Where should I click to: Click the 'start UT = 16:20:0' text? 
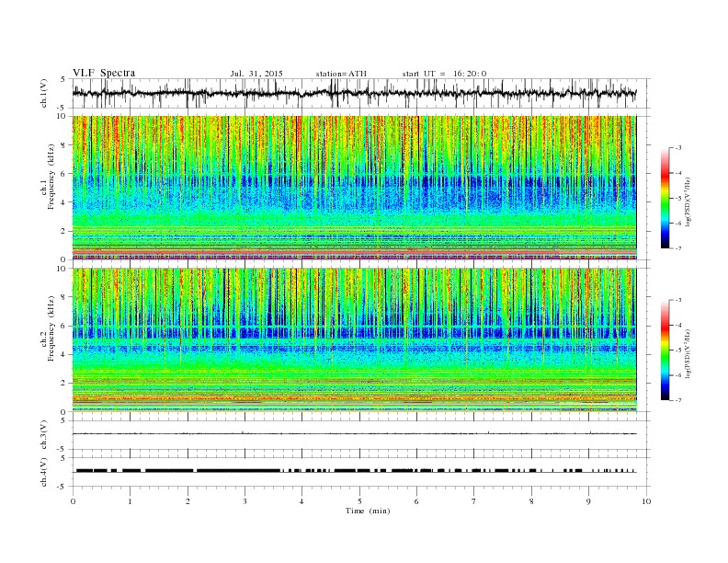point(444,74)
